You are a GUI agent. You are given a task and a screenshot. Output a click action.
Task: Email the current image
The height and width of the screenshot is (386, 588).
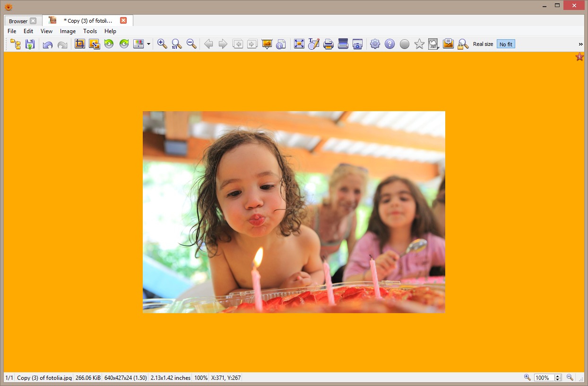pos(448,44)
